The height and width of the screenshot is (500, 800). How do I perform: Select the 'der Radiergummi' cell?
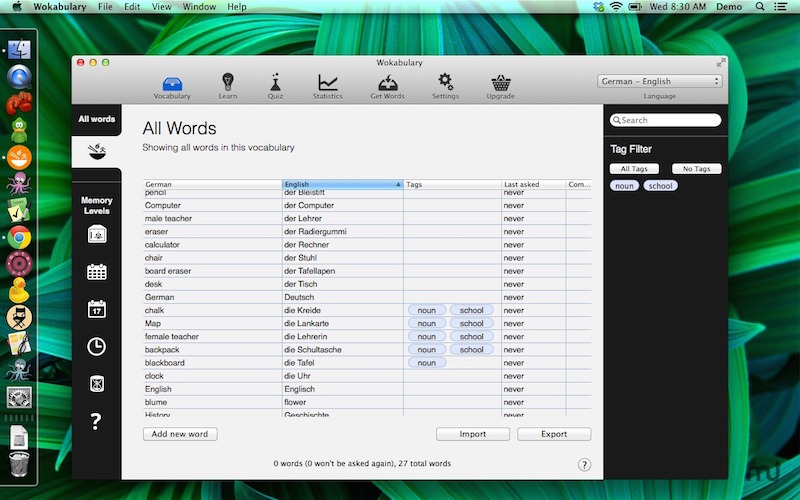coord(342,232)
